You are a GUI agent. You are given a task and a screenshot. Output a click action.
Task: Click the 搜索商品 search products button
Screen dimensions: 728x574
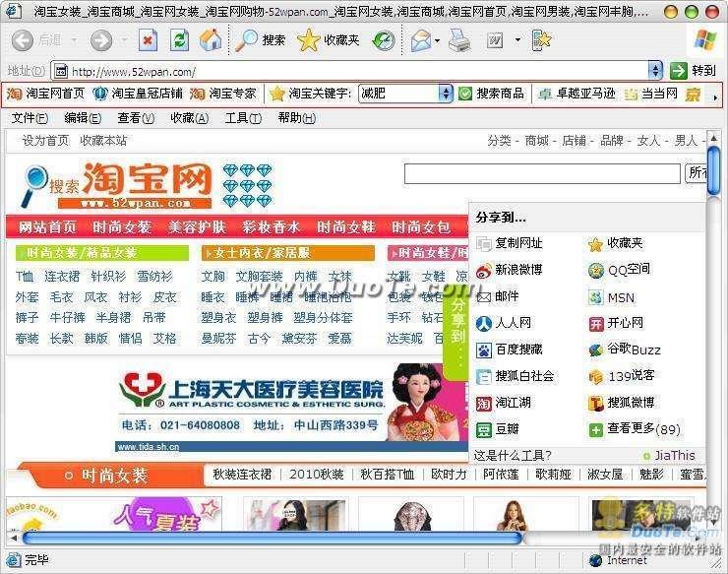tap(491, 94)
